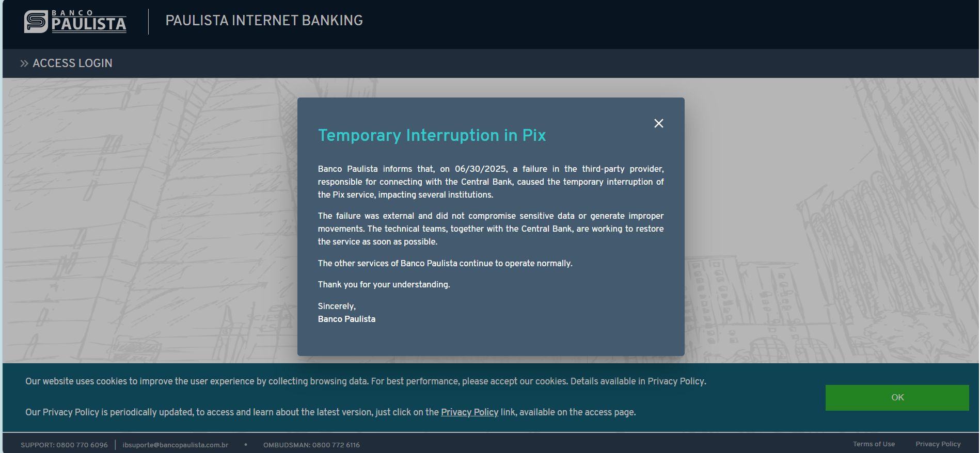The image size is (980, 453).
Task: Click the Temporary Interruption in Pix heading
Action: (x=432, y=135)
